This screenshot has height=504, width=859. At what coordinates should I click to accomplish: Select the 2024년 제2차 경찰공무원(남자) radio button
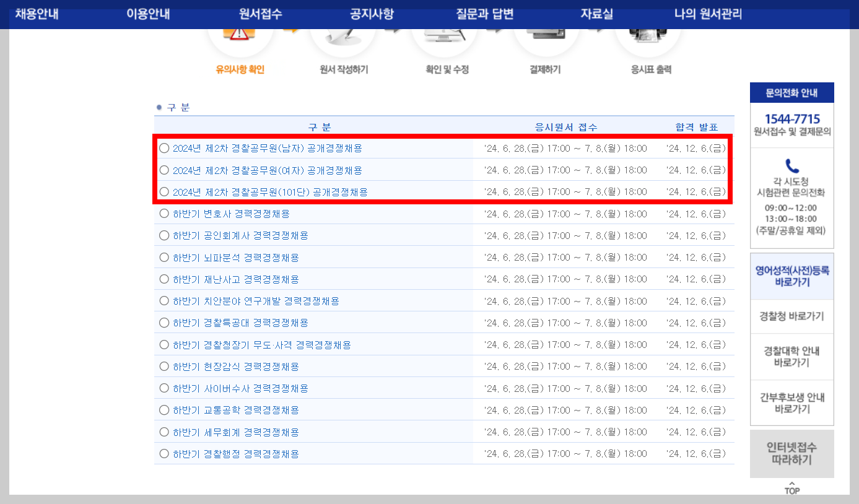(163, 147)
